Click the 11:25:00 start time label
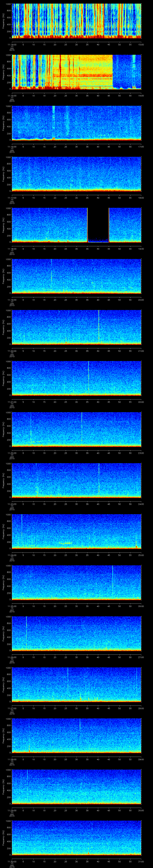 click(x=12, y=606)
